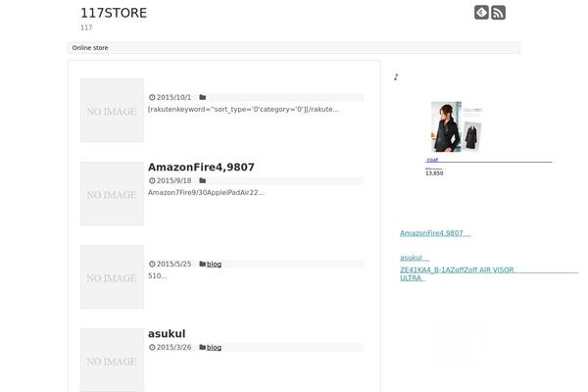Open the Online store menu item
The width and height of the screenshot is (588, 392).
pyautogui.click(x=90, y=48)
